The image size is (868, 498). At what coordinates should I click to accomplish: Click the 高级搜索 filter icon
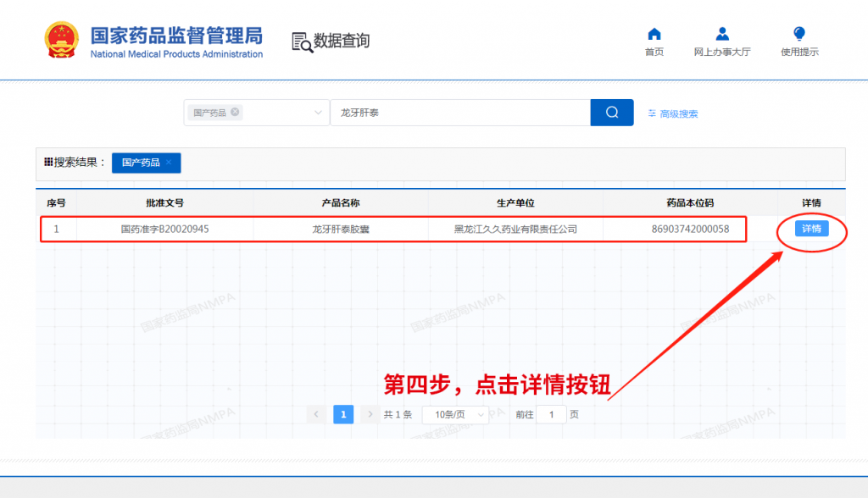pos(652,113)
